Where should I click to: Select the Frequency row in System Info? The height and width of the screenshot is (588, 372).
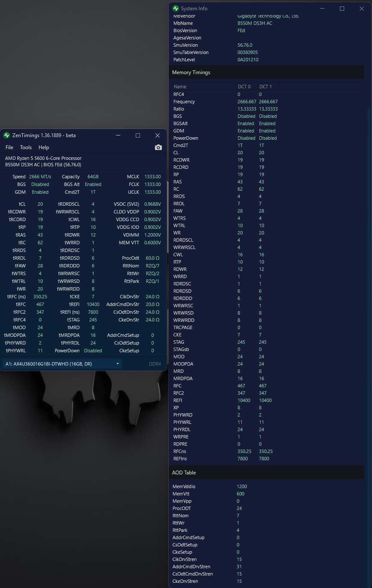click(x=267, y=102)
